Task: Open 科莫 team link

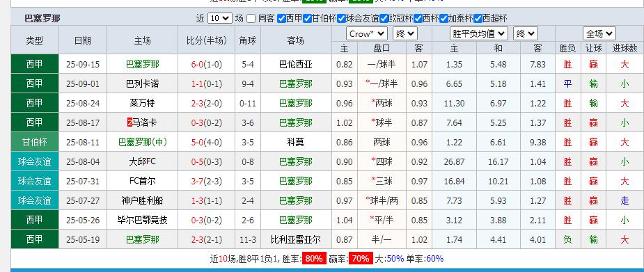Action: pyautogui.click(x=296, y=143)
